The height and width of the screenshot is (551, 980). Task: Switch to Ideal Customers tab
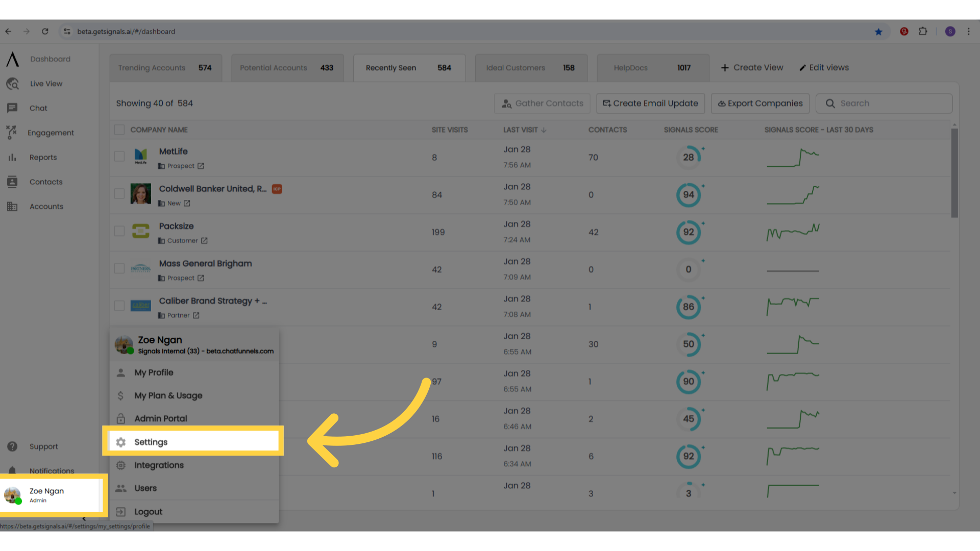coord(531,68)
